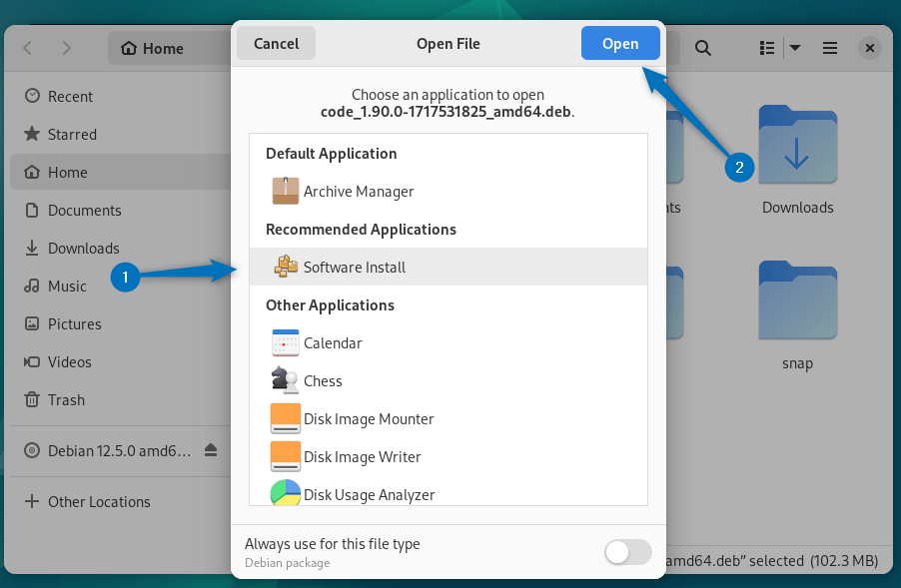
Task: Select the Disk Image Writer icon
Action: click(x=285, y=456)
